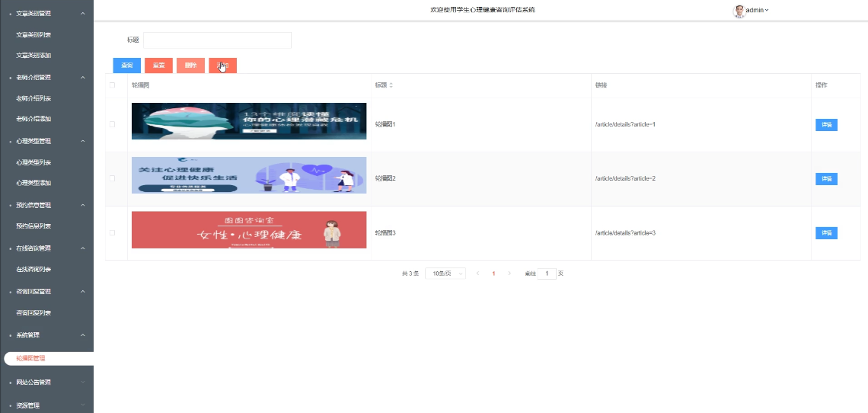Open 预约信息列表 in the sidebar
This screenshot has height=413, width=868.
pyautogui.click(x=34, y=226)
